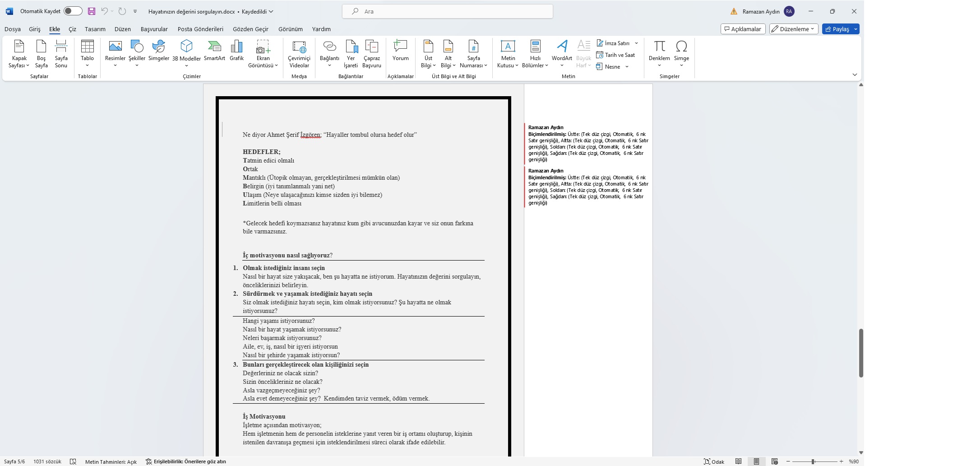Screen dimensions: 980x466
Task: Open the Şekiller shapes gallery
Action: click(137, 54)
